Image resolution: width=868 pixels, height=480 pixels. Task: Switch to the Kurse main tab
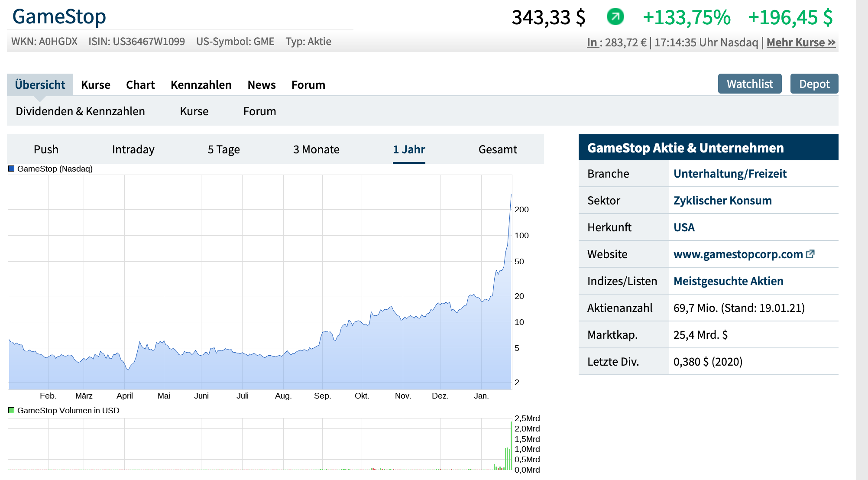click(x=96, y=85)
